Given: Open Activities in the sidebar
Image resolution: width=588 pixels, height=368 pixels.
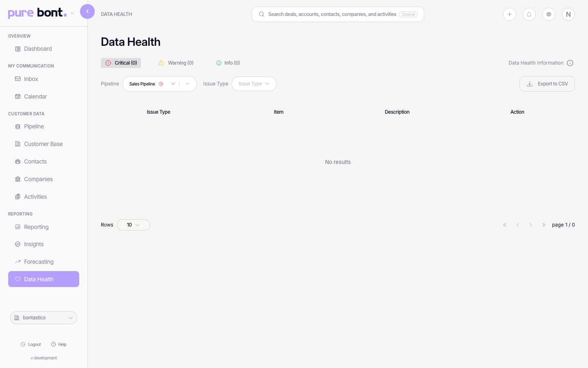Looking at the screenshot, I should pyautogui.click(x=44, y=197).
